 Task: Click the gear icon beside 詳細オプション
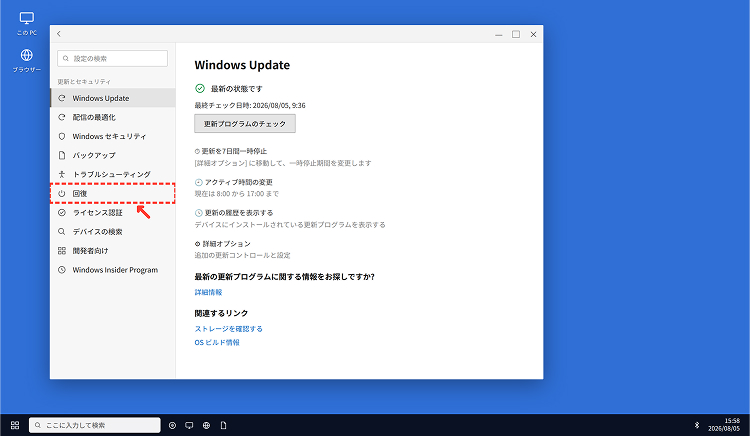[x=198, y=244]
